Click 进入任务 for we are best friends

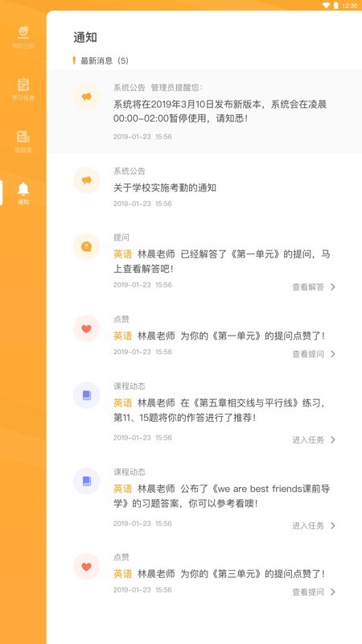point(308,526)
